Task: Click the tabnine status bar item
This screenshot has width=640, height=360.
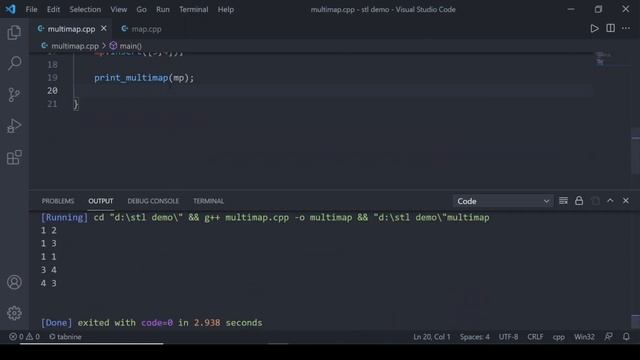Action: 65,337
